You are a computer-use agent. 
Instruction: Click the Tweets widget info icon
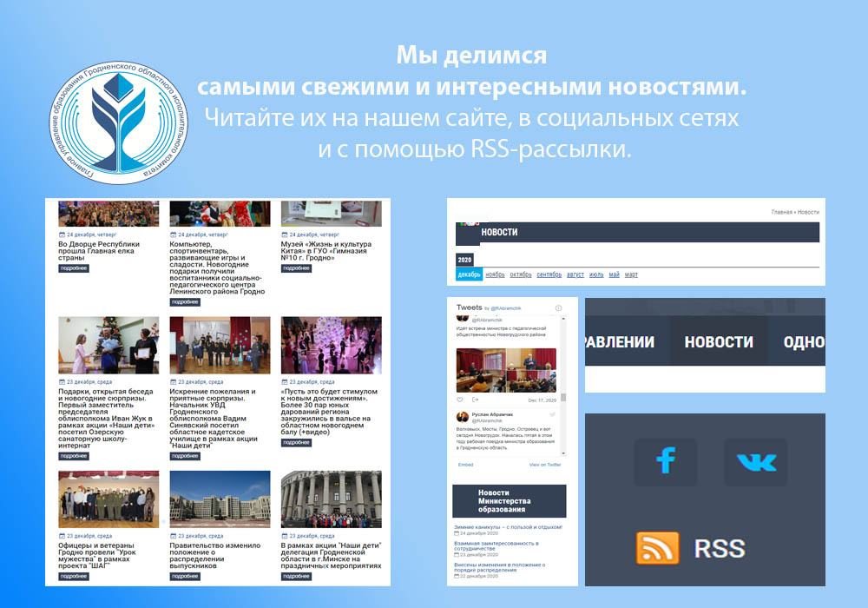tap(558, 307)
